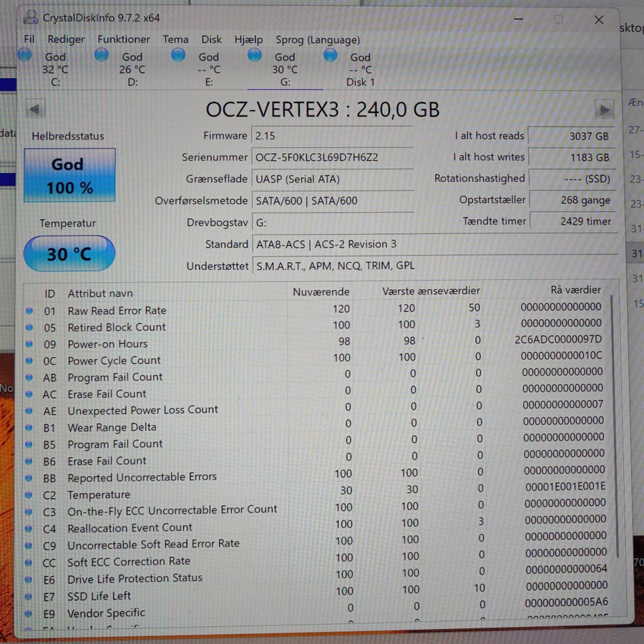Click the Nuværende column header

coord(321,292)
